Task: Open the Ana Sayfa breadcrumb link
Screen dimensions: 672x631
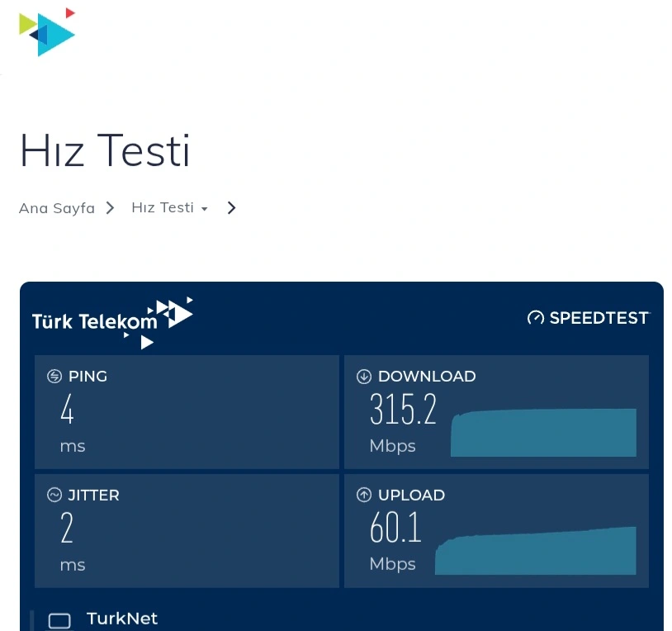Action: click(x=57, y=208)
